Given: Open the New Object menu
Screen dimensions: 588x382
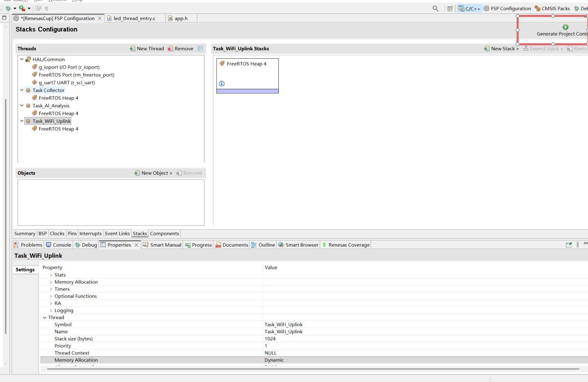Looking at the screenshot, I should (x=153, y=173).
